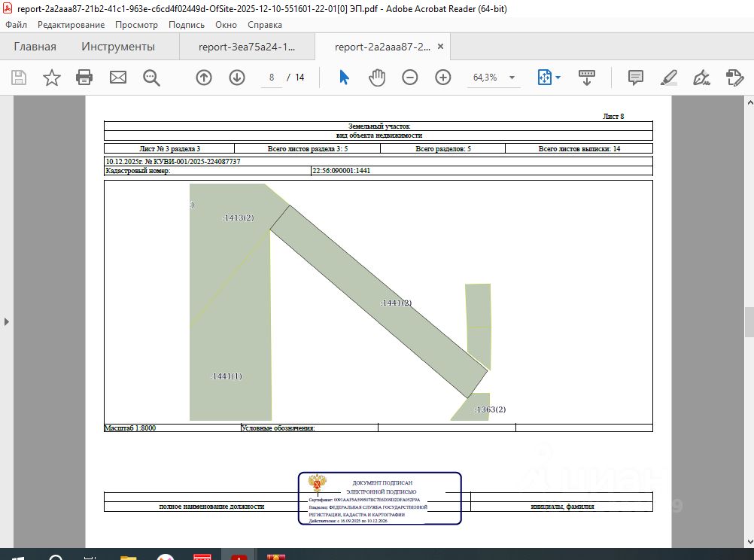Click scrollbar down arrow at bottom
This screenshot has width=754, height=560.
pos(749,542)
